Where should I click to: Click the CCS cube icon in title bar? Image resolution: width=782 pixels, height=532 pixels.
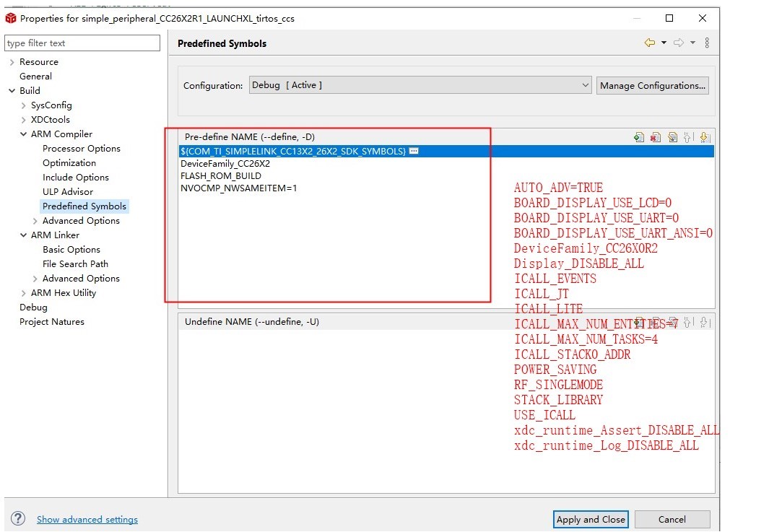[x=11, y=19]
